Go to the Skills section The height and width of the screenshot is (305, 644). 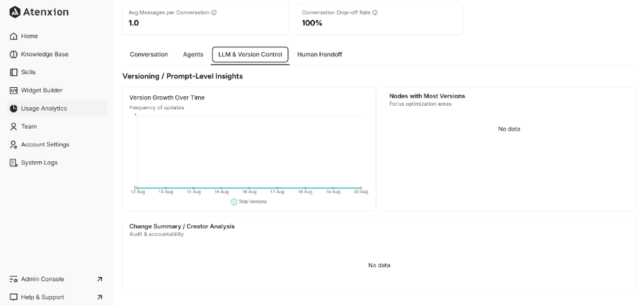[x=58, y=72]
